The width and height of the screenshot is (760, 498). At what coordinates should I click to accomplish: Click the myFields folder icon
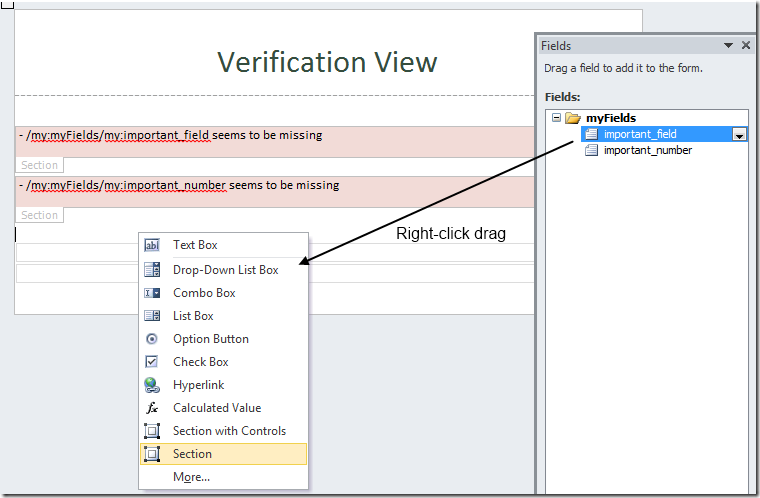coord(573,118)
